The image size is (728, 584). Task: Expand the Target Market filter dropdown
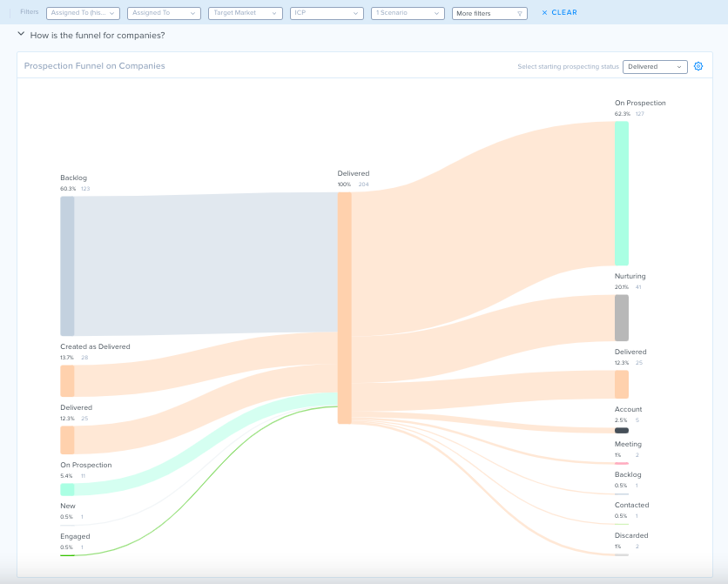246,13
